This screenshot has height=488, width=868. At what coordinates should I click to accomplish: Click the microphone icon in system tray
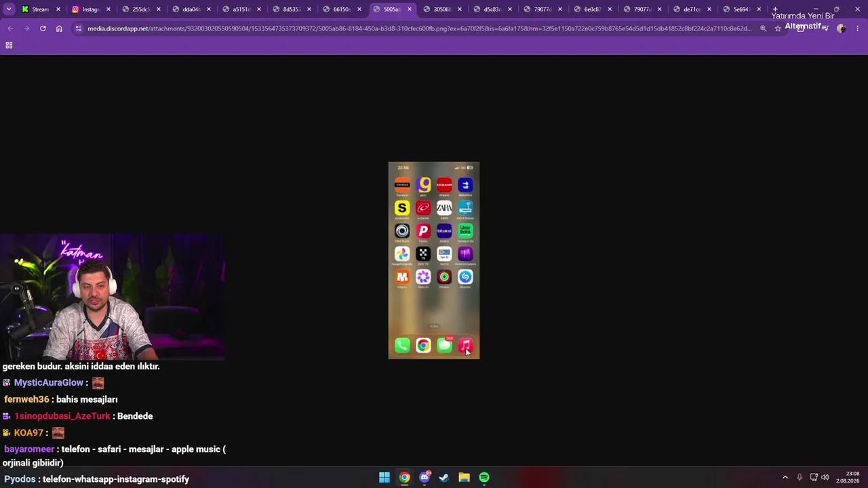click(800, 477)
